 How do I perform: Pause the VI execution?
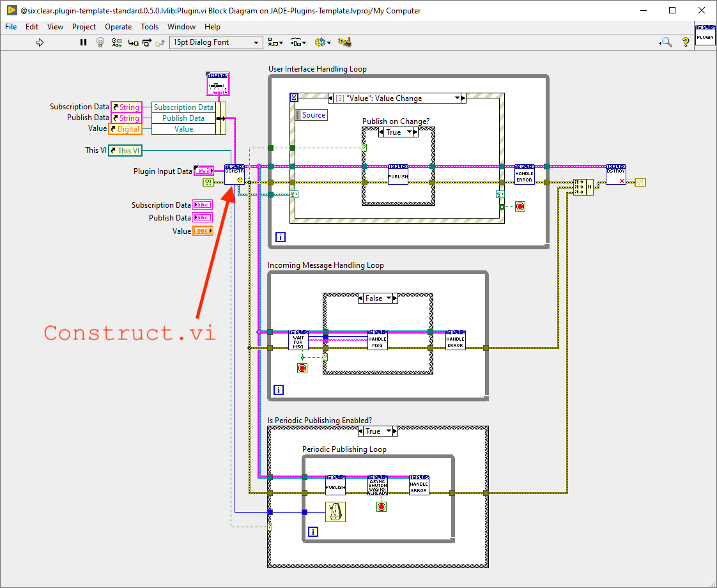tap(83, 42)
